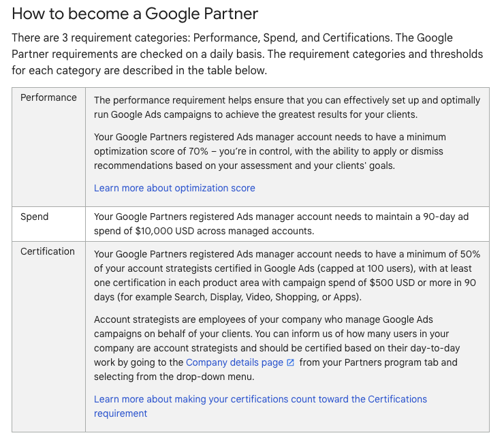Click the "Certification" table row label
This screenshot has width=504, height=444.
tap(48, 251)
